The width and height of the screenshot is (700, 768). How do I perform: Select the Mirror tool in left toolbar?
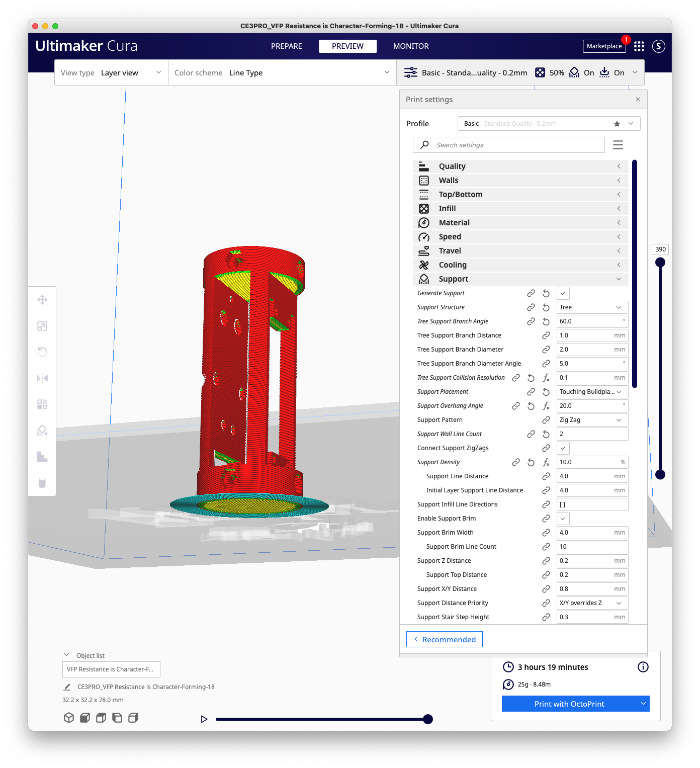pyautogui.click(x=42, y=378)
